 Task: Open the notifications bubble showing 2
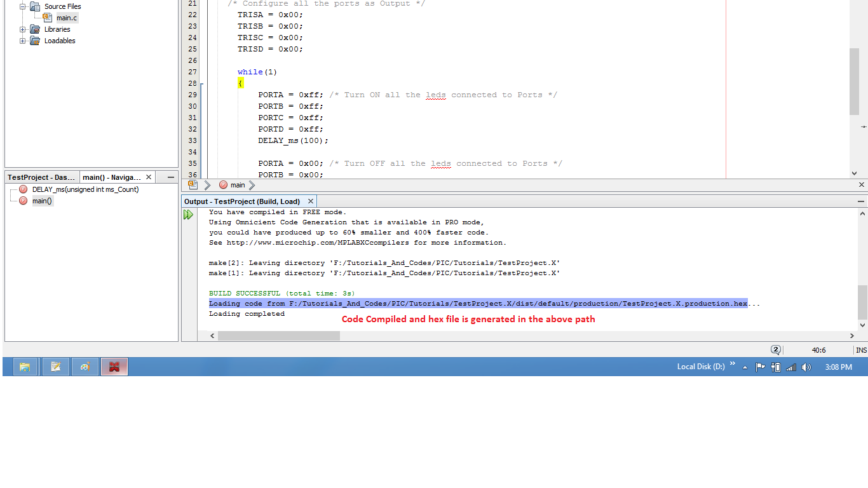[x=776, y=350]
